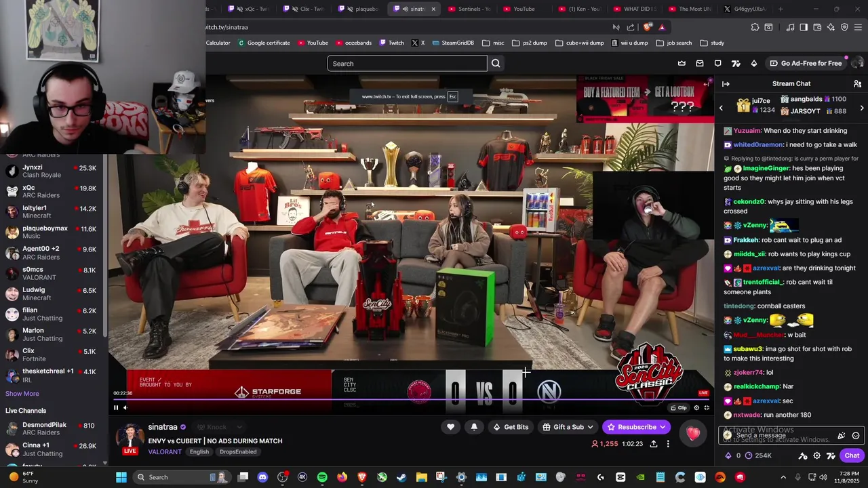Open the Twitch whispers speech bubble icon
The width and height of the screenshot is (868, 488).
coord(718,64)
